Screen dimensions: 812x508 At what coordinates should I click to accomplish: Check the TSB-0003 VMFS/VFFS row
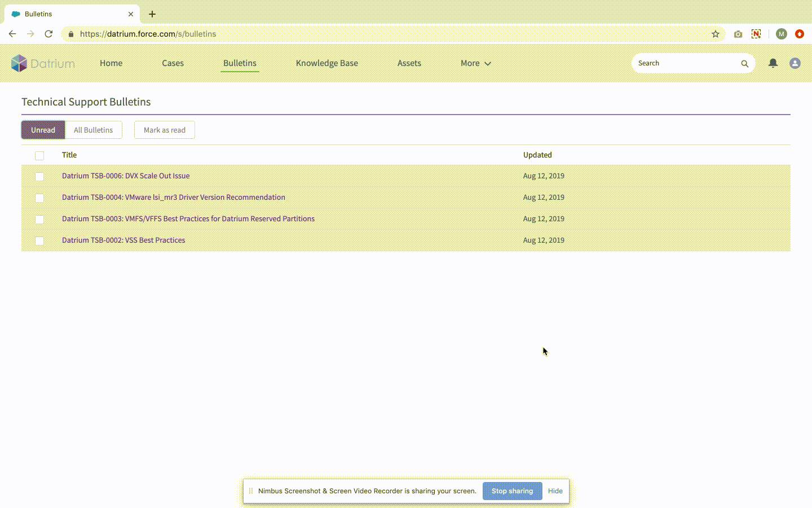39,219
